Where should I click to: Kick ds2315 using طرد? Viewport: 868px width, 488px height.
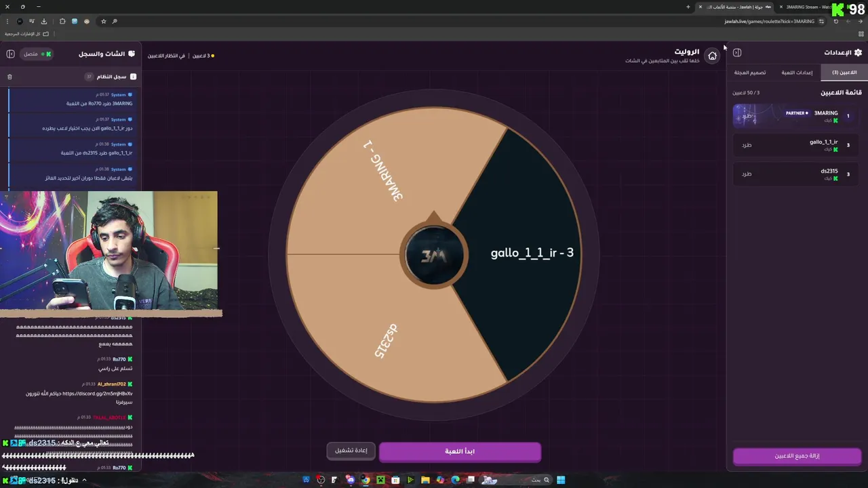pos(747,174)
